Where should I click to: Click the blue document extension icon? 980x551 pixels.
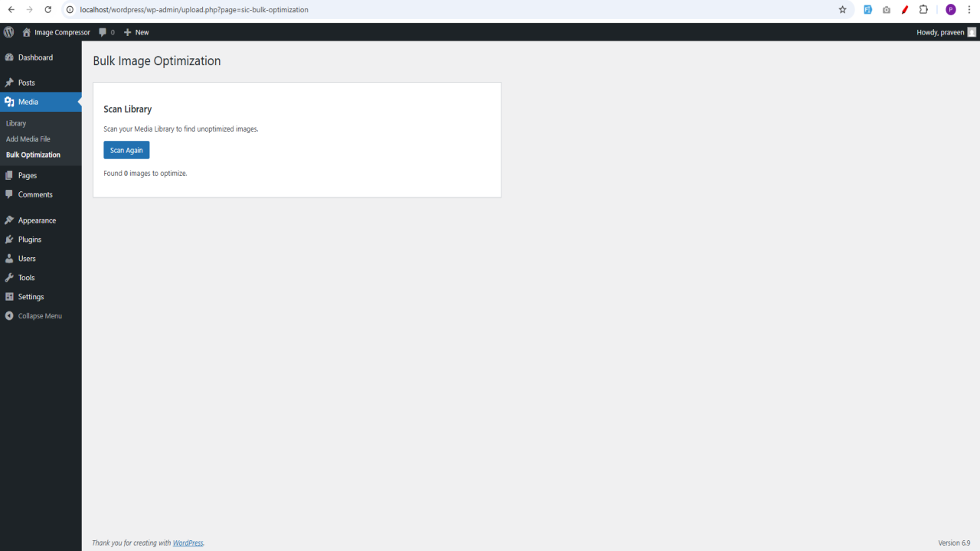pos(868,10)
